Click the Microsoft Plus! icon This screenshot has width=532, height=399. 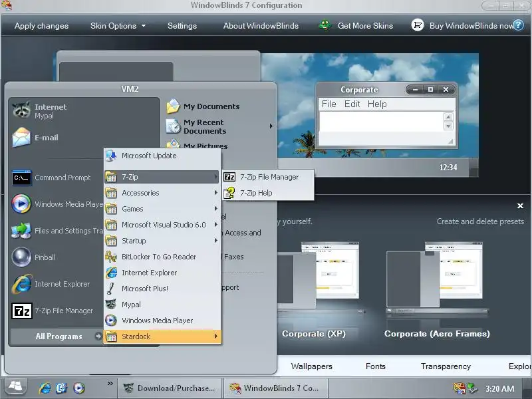click(111, 289)
